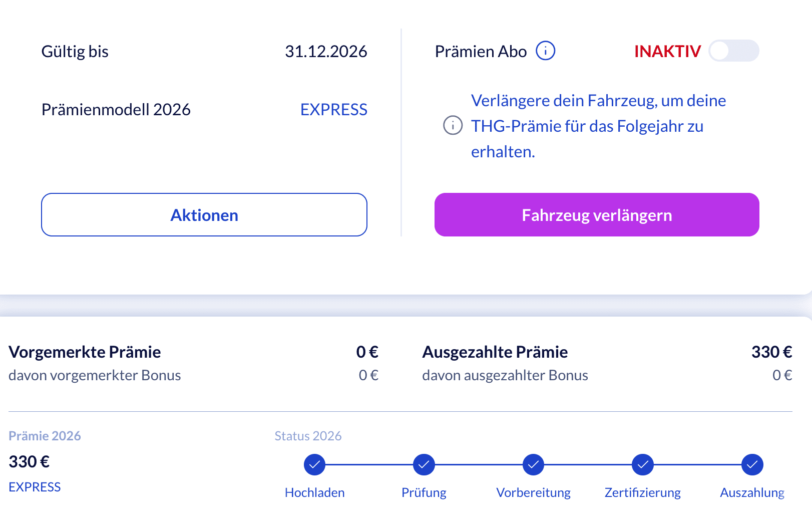This screenshot has width=812, height=515.
Task: Click the extend-vehicle THG-Prämie hint text
Action: [x=598, y=126]
